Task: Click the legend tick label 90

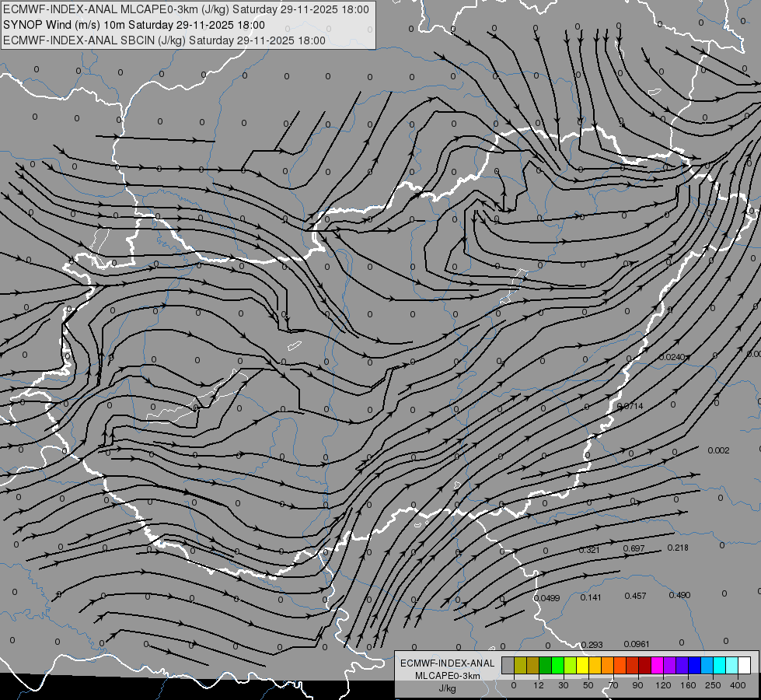Action: tap(637, 685)
